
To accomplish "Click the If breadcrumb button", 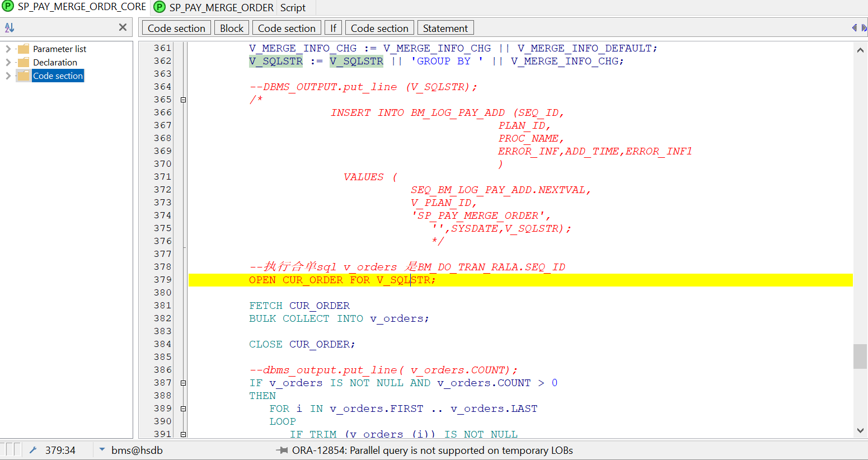I will [x=333, y=28].
